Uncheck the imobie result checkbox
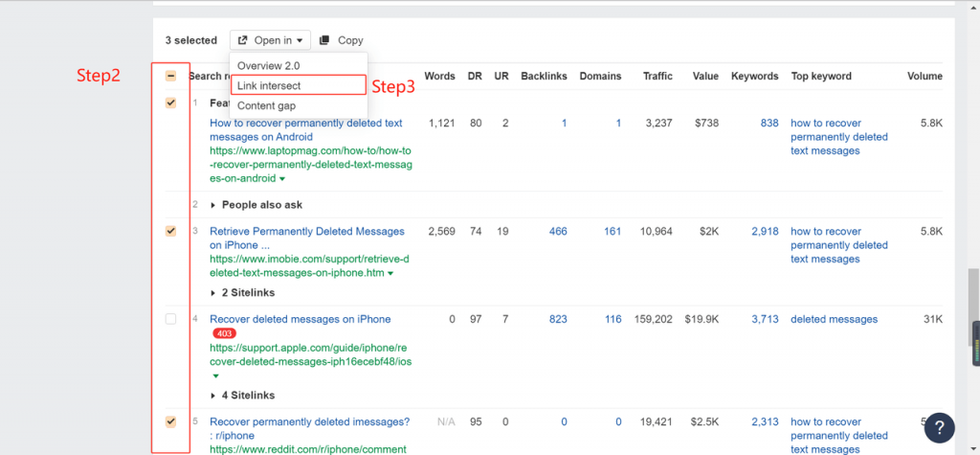Image resolution: width=980 pixels, height=455 pixels. pyautogui.click(x=170, y=232)
